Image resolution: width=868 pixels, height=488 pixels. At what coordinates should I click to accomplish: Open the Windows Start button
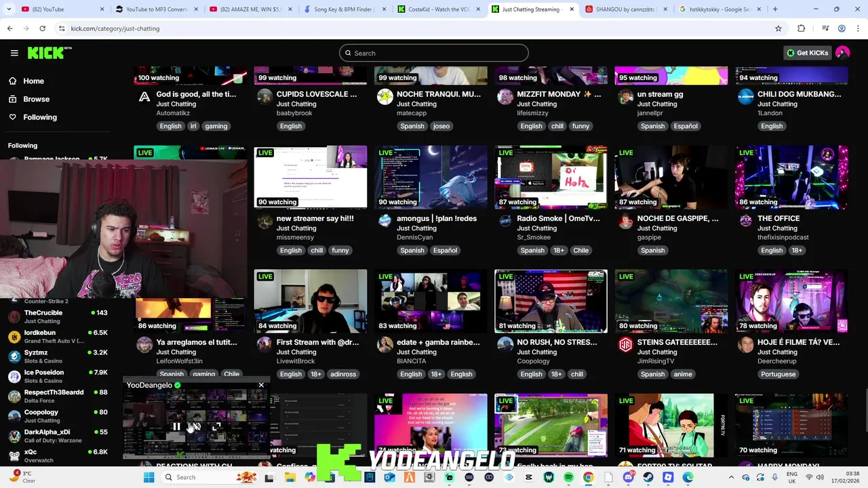click(149, 477)
